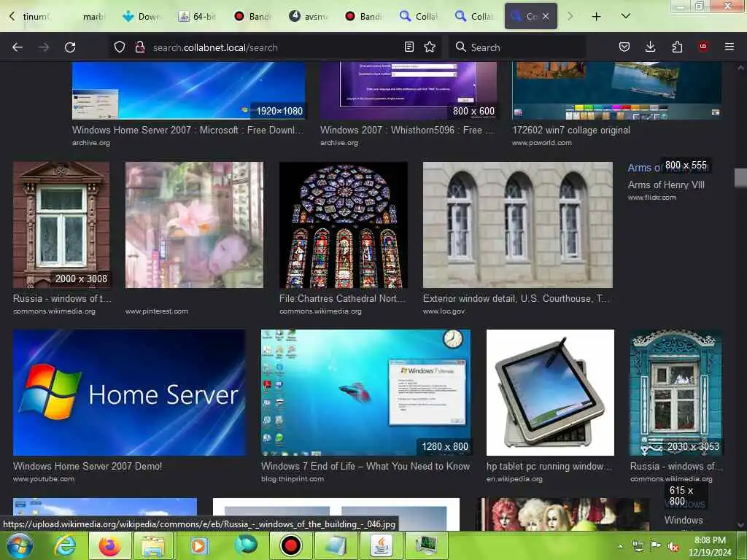This screenshot has width=747, height=560.
Task: Click the uBlock Origin red shield icon
Action: coord(703,47)
